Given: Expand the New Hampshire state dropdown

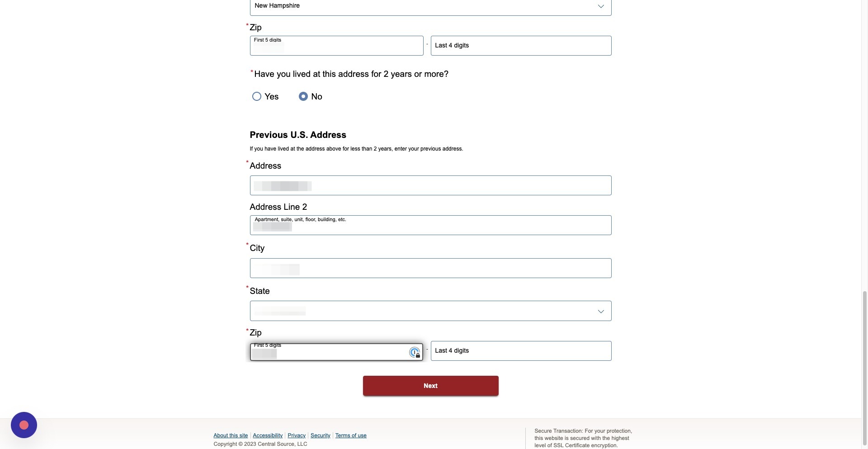Looking at the screenshot, I should 430,6.
